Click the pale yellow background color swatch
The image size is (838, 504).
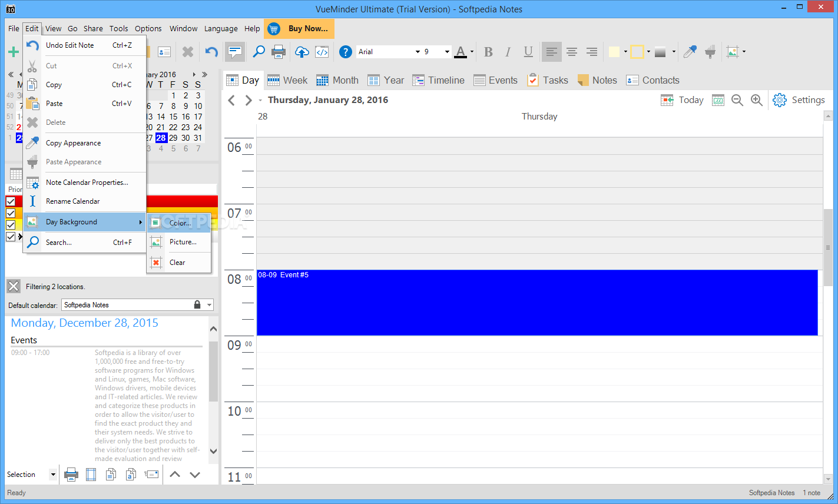click(x=614, y=52)
